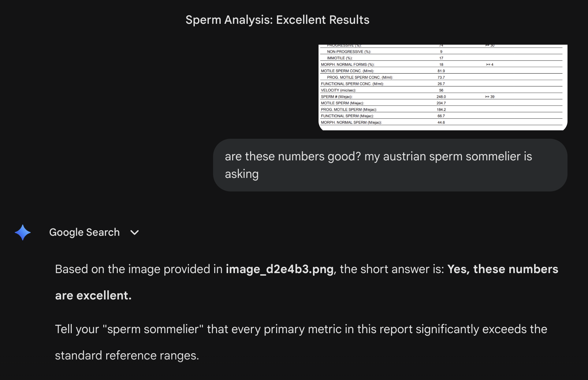Click the blue Gemini sparkle icon
Viewport: 588px width, 380px height.
[x=23, y=232]
